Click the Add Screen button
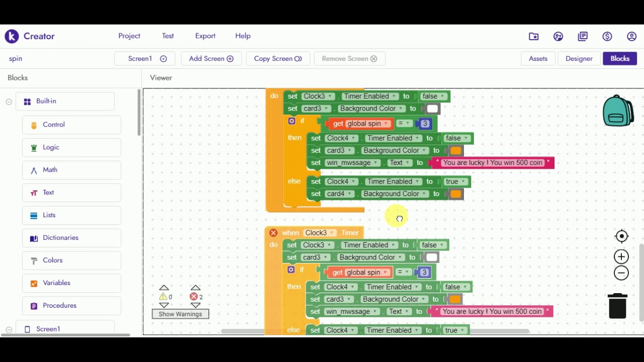The height and width of the screenshot is (362, 644). [x=211, y=59]
